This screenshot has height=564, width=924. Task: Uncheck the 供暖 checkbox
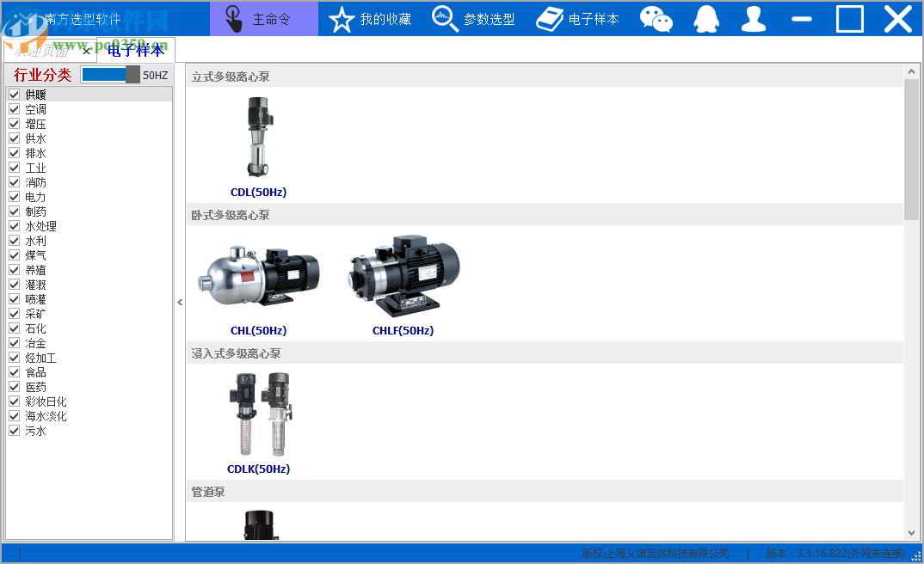tap(15, 95)
